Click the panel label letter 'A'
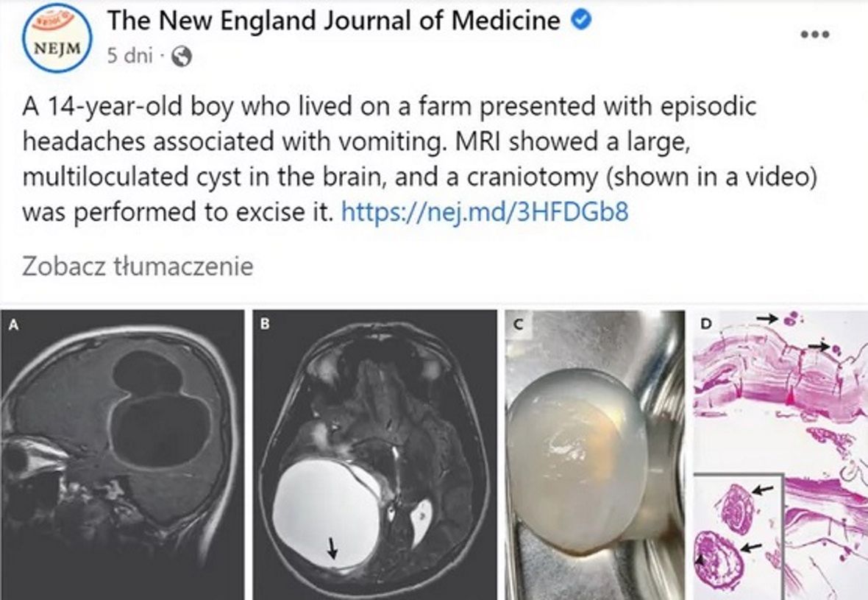This screenshot has height=600, width=868. [x=13, y=323]
